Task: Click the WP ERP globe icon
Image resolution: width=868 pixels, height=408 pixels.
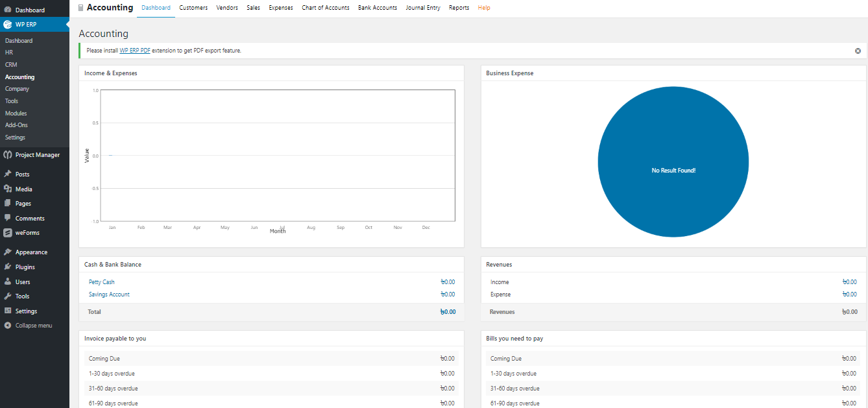Action: point(8,25)
